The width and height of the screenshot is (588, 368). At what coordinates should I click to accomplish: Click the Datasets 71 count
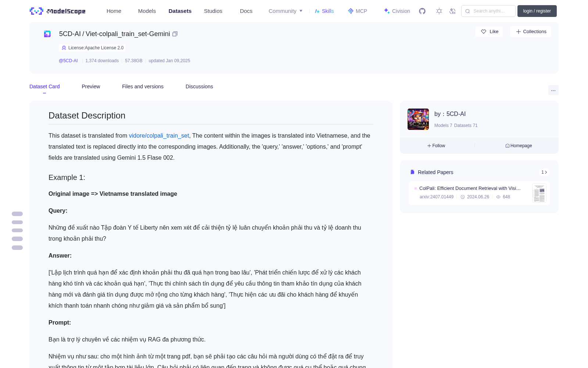coord(466,125)
